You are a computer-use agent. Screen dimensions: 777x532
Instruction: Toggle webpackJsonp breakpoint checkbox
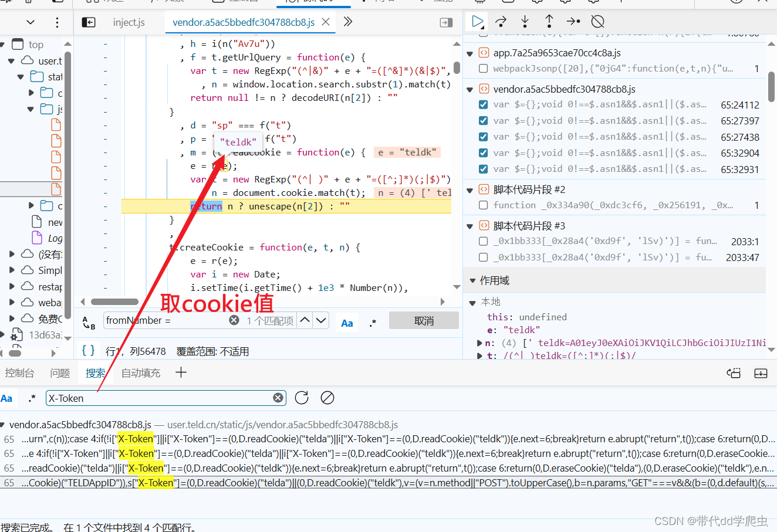(483, 69)
